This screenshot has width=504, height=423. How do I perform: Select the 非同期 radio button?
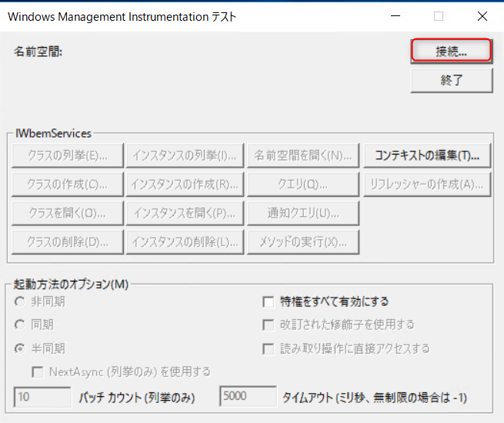click(20, 301)
